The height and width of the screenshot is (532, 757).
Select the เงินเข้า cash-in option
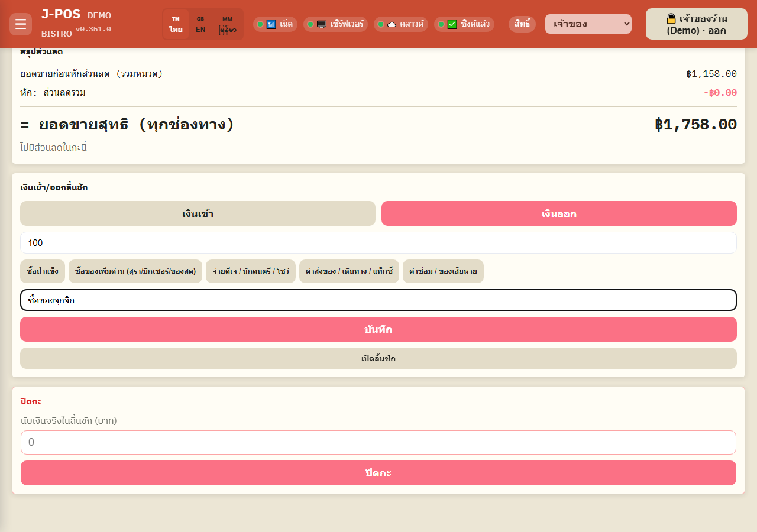[x=198, y=213]
